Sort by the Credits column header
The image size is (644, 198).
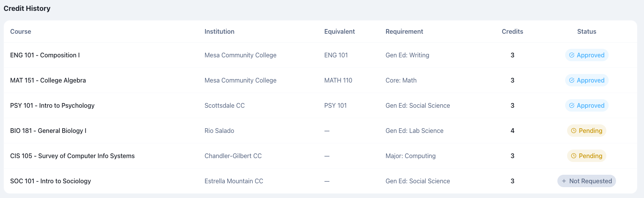(512, 31)
